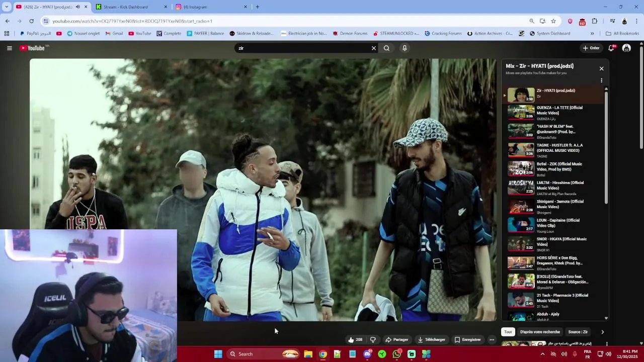This screenshot has height=362, width=644.
Task: Start voice search with microphone icon
Action: [405, 48]
